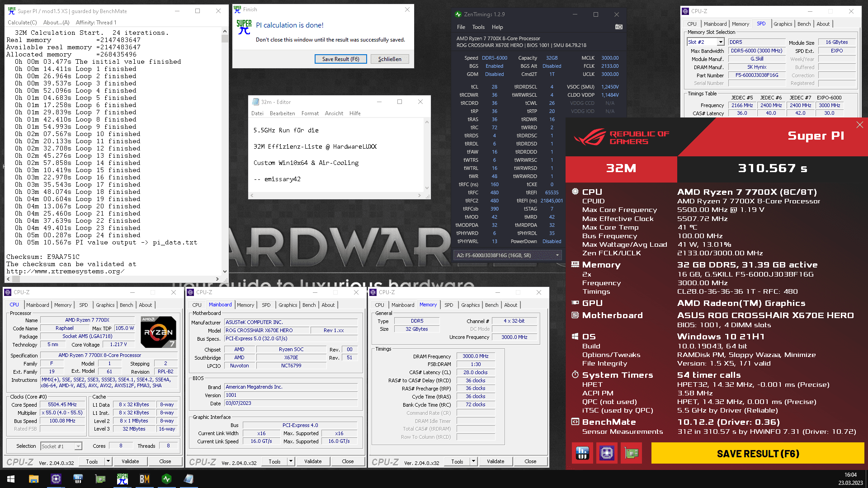Open HWiNFO icon in BenchMate panel
The height and width of the screenshot is (488, 868).
point(582,453)
